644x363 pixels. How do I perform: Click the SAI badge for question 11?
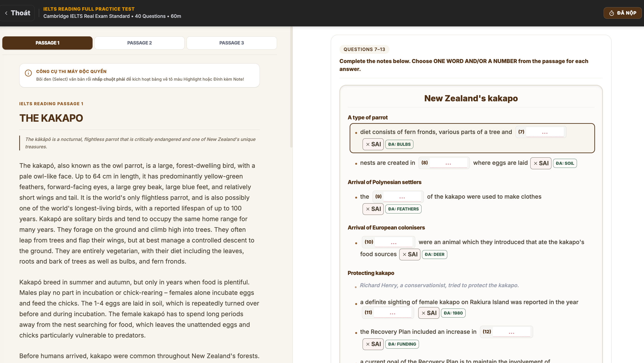click(x=429, y=313)
